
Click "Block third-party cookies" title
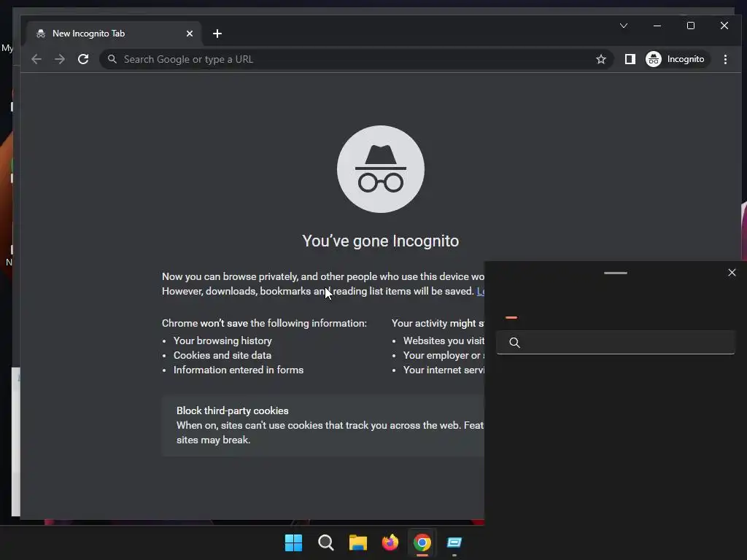point(233,411)
